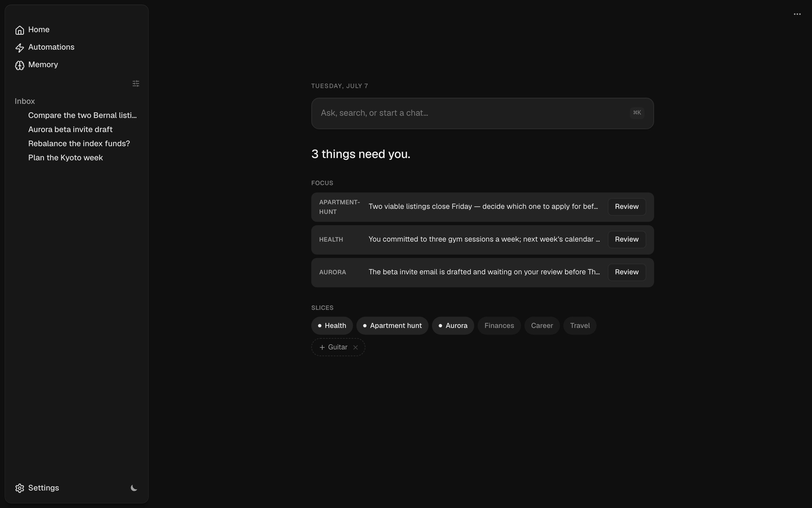812x508 pixels.
Task: Dismiss the Guitar slice suggestion
Action: [355, 347]
